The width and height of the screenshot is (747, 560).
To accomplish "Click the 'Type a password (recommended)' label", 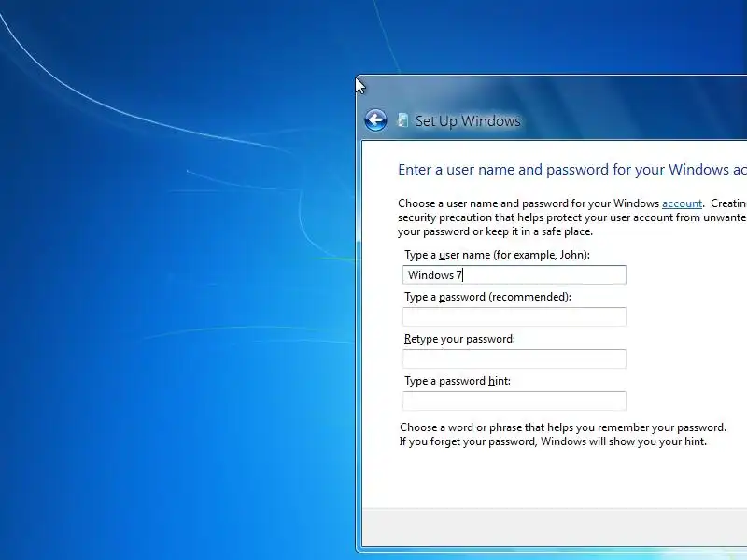I will pos(487,297).
